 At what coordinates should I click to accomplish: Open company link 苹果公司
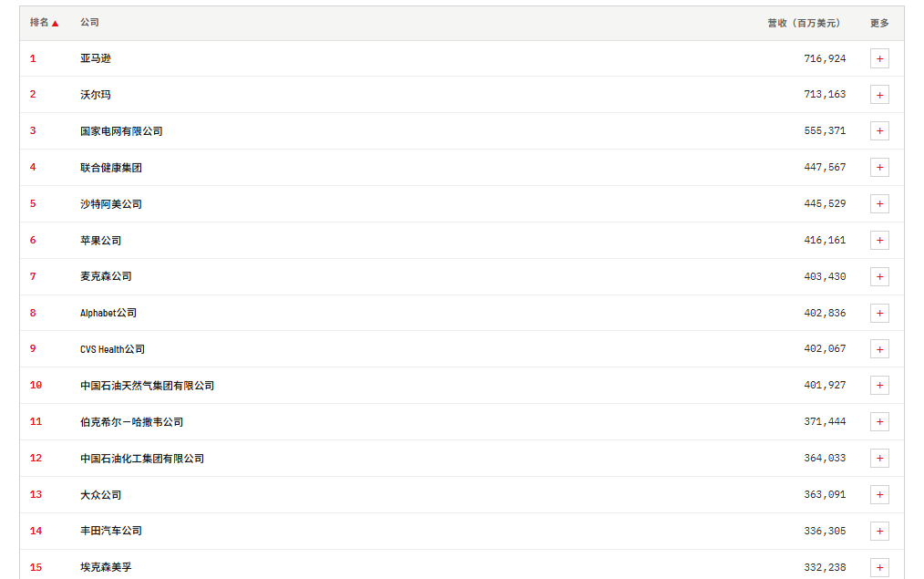coord(101,240)
